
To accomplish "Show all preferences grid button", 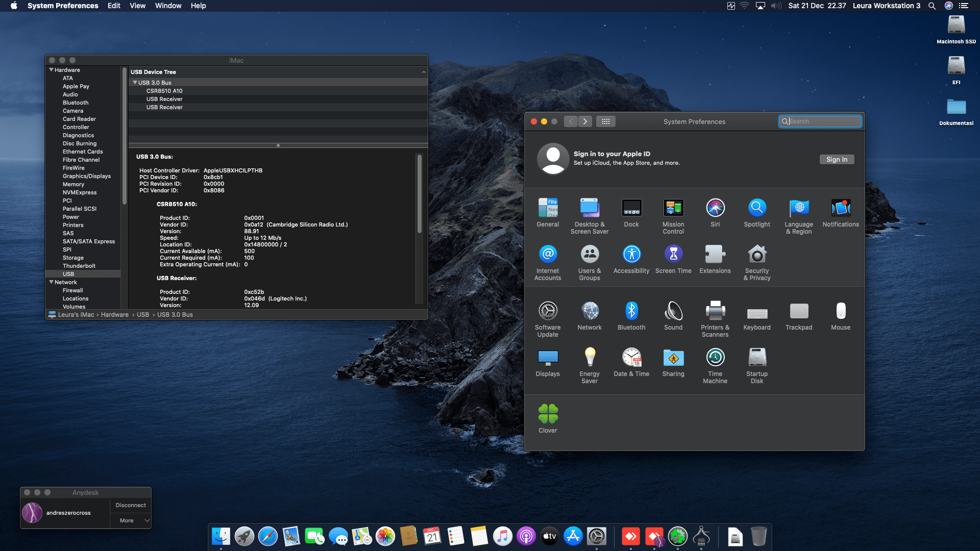I will coord(606,121).
